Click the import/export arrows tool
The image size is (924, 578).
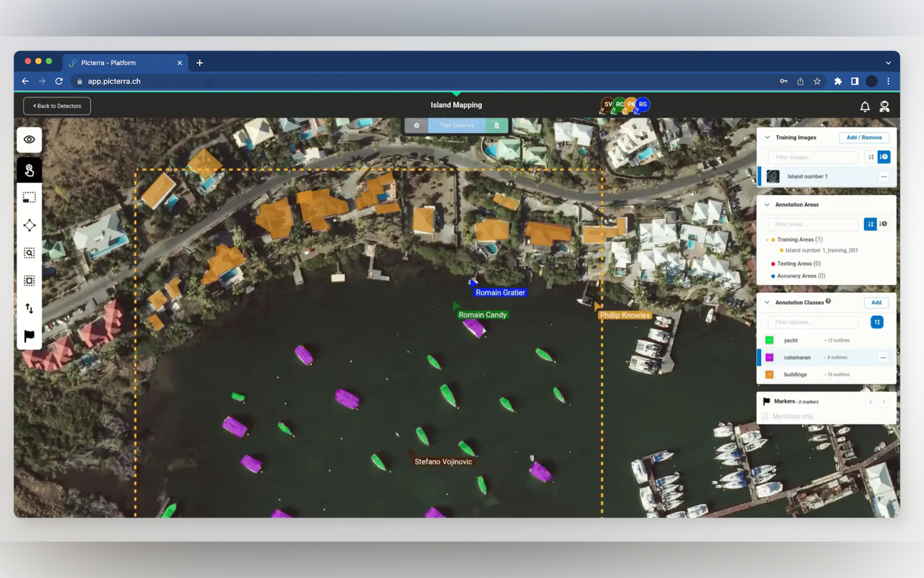pyautogui.click(x=29, y=308)
